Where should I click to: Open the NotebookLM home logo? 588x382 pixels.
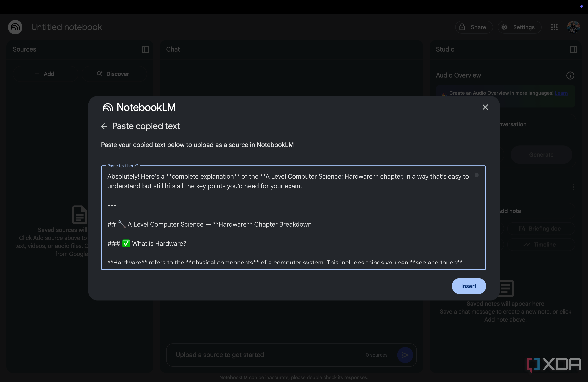(15, 27)
